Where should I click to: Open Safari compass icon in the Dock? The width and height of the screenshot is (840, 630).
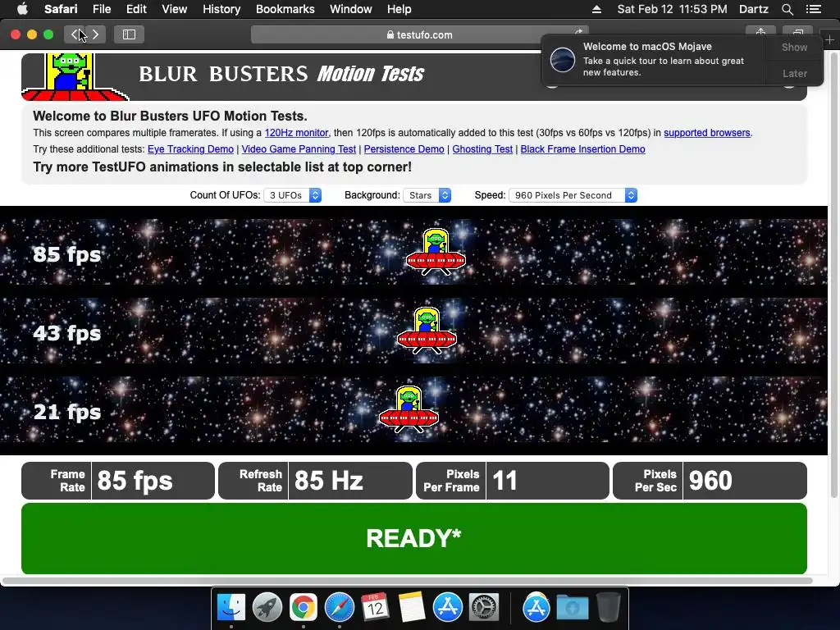tap(340, 608)
